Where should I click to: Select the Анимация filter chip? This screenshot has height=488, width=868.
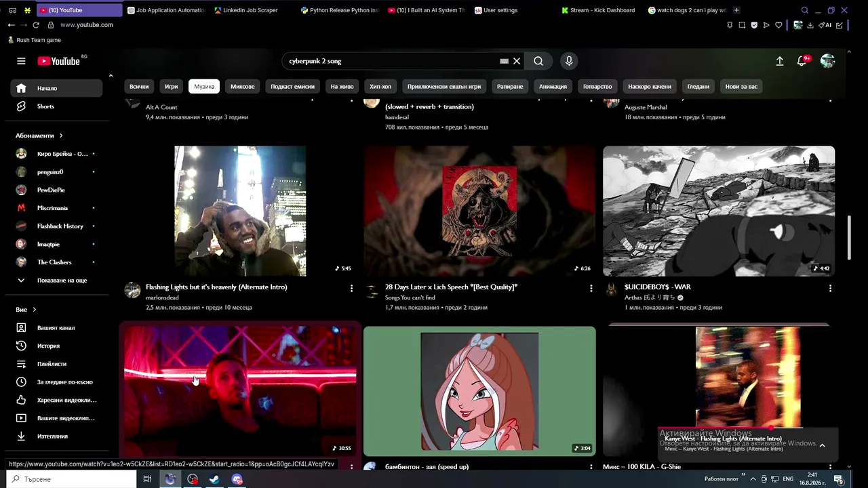point(553,87)
